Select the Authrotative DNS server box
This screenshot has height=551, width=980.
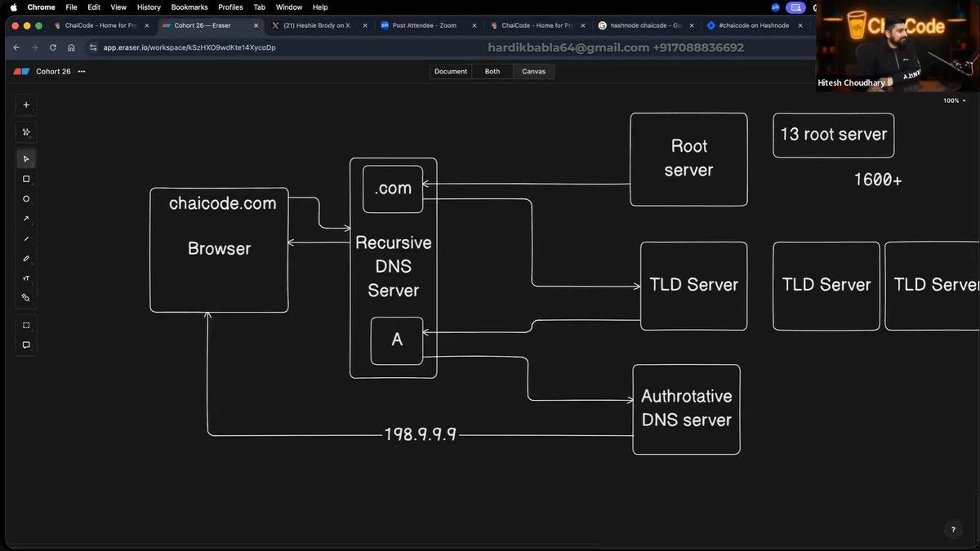pyautogui.click(x=686, y=409)
